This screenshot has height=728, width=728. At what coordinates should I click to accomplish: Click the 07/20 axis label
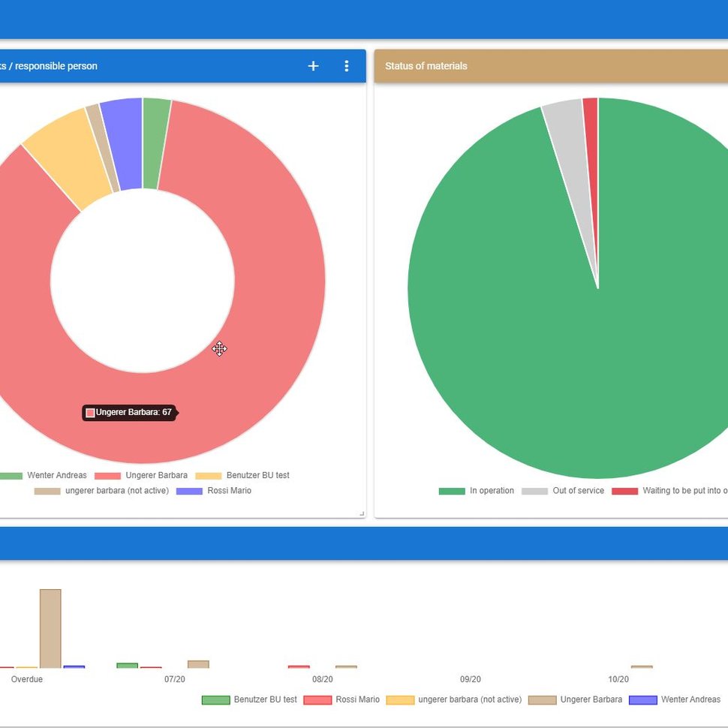175,679
